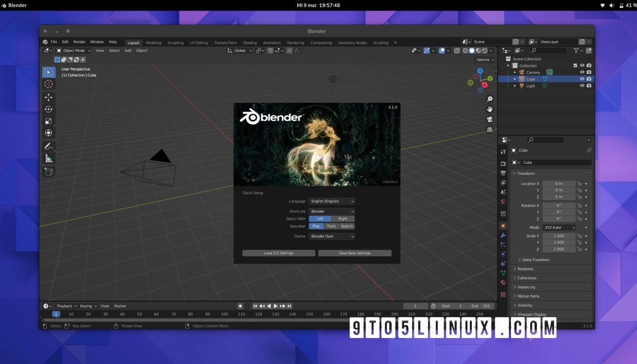
Task: Open the World properties tab
Action: (x=503, y=202)
